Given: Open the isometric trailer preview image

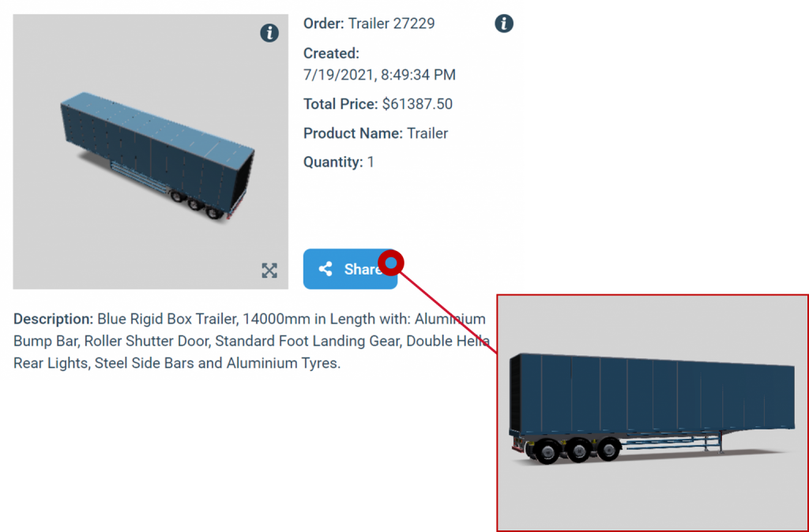Looking at the screenshot, I should [151, 152].
